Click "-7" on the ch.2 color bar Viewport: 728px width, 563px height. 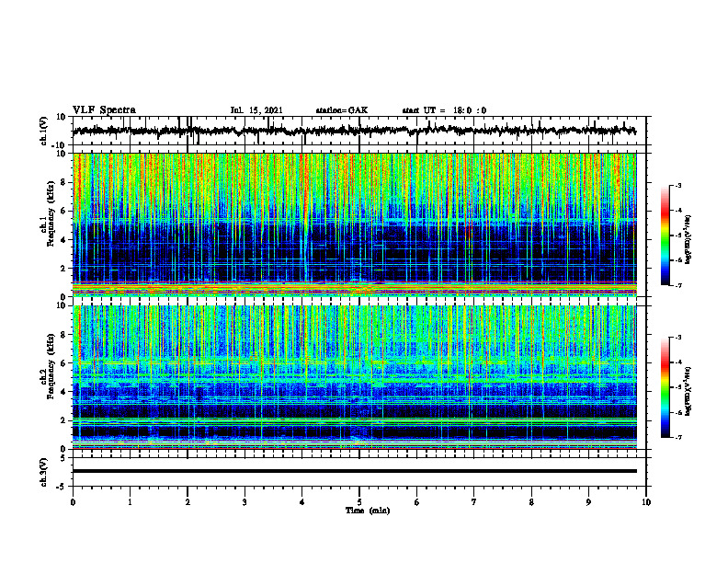click(x=677, y=437)
